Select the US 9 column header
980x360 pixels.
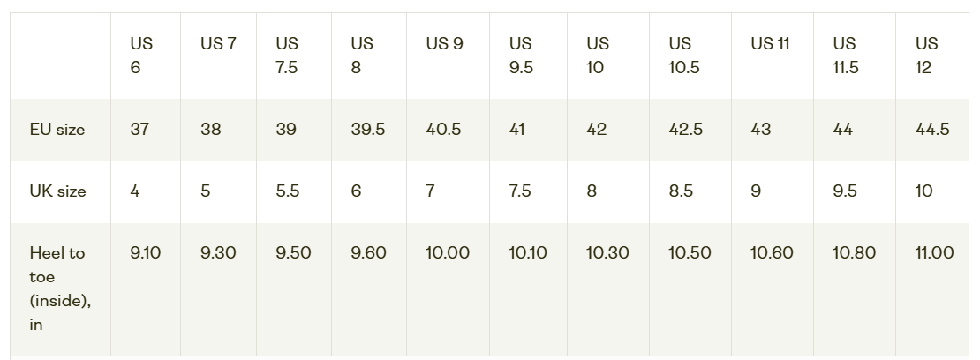click(x=444, y=43)
